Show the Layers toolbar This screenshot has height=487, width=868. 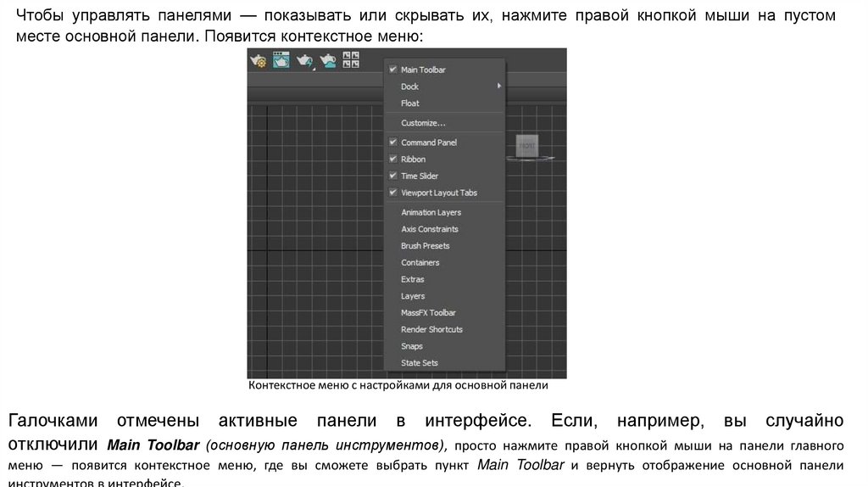[x=444, y=296]
